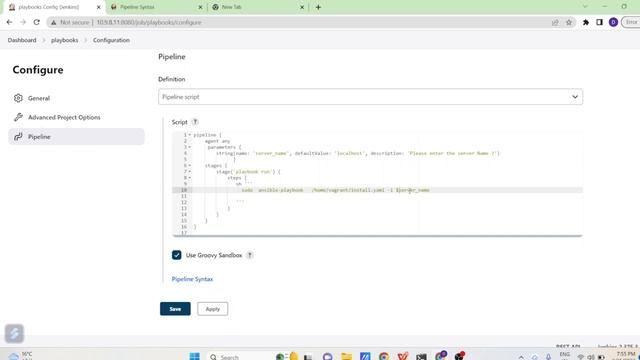Open the ENG language indicator
The image size is (640, 360).
point(564,356)
